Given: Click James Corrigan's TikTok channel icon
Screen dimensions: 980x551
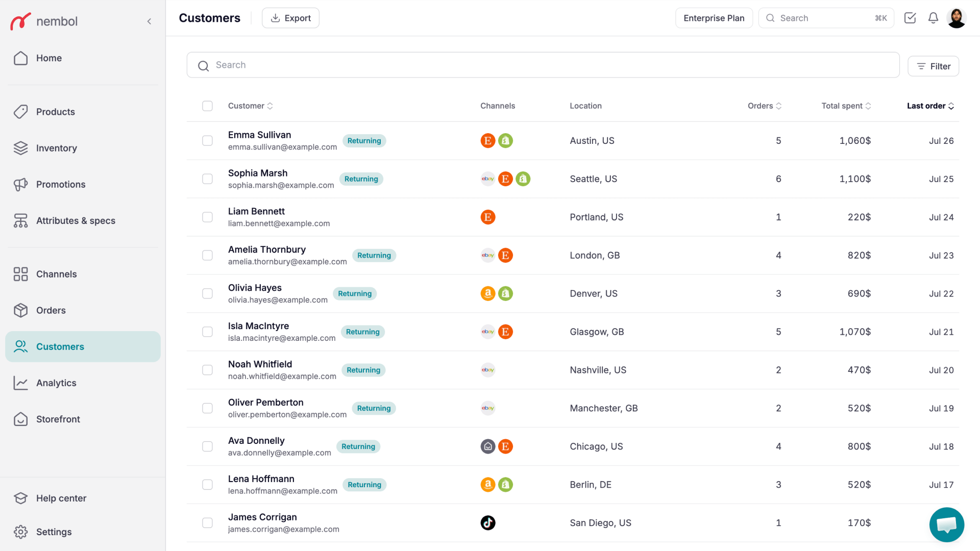Looking at the screenshot, I should click(x=488, y=523).
